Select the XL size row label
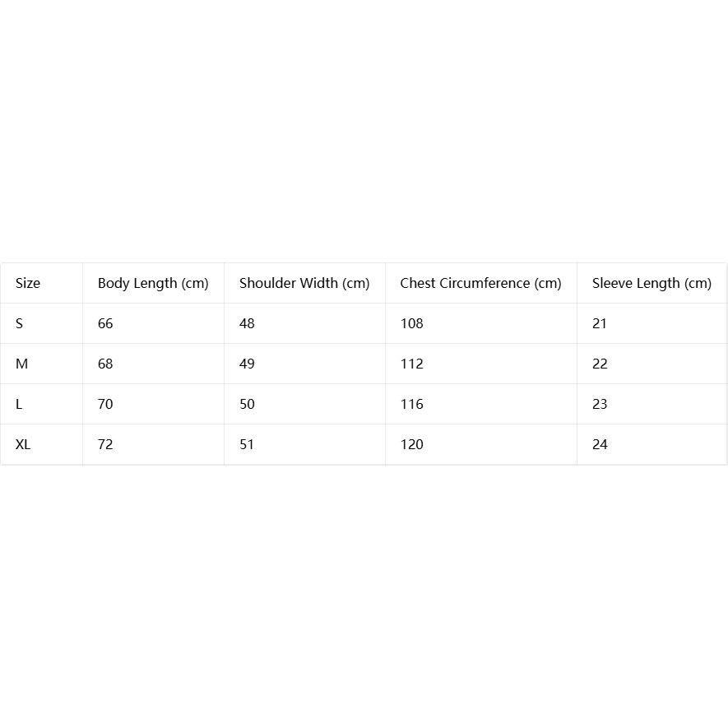 pyautogui.click(x=23, y=445)
